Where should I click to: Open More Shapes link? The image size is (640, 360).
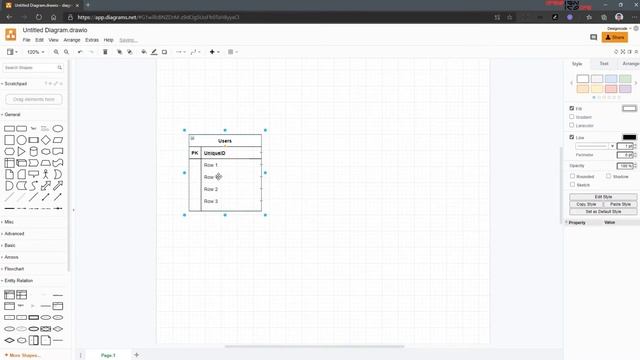pos(22,356)
